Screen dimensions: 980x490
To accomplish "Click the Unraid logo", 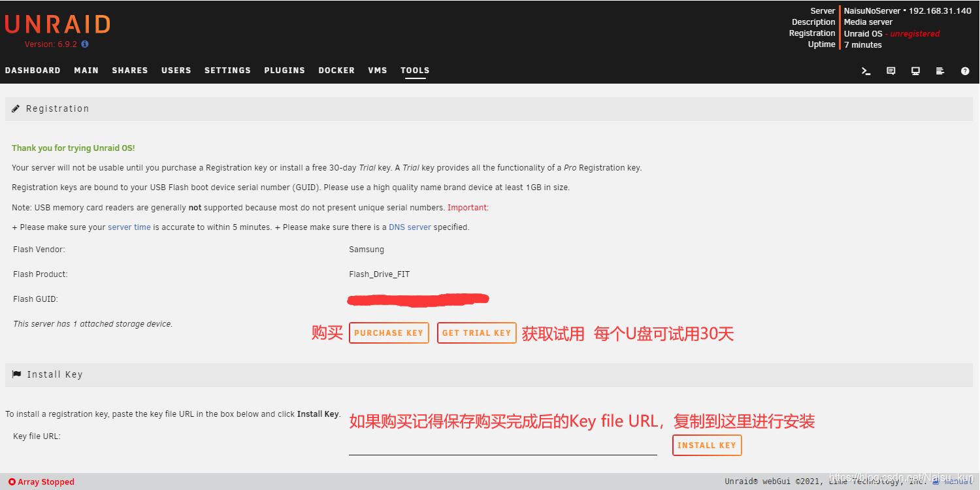I will pos(57,24).
